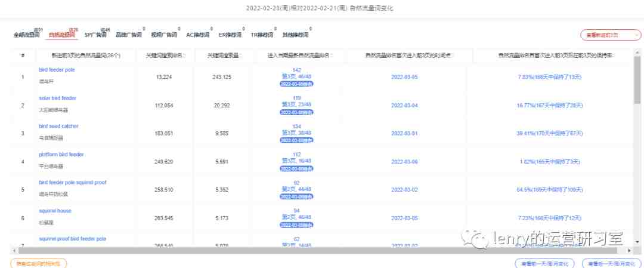Switch to the 全部流量词 tab
Image resolution: width=644 pixels, height=268 pixels.
coord(27,35)
